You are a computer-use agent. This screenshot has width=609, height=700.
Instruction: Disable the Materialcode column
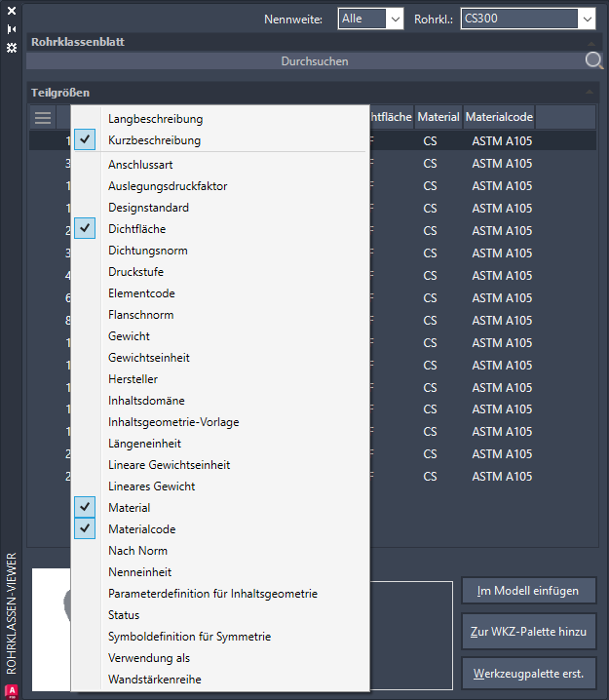86,529
